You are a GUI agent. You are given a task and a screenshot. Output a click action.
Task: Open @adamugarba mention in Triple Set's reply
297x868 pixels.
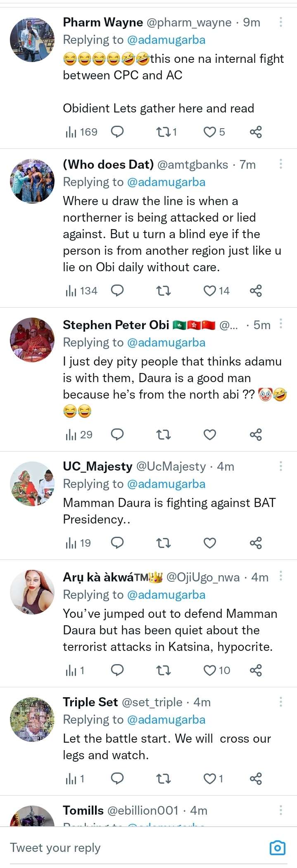pyautogui.click(x=166, y=720)
